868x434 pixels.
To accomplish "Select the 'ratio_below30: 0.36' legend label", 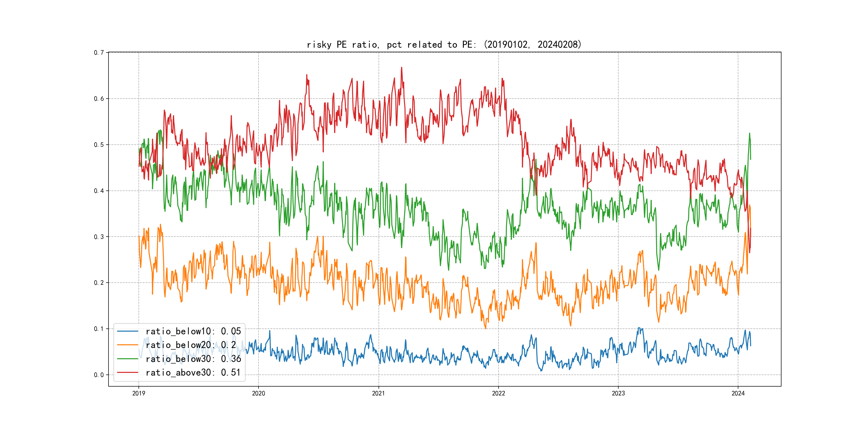I will coord(193,359).
